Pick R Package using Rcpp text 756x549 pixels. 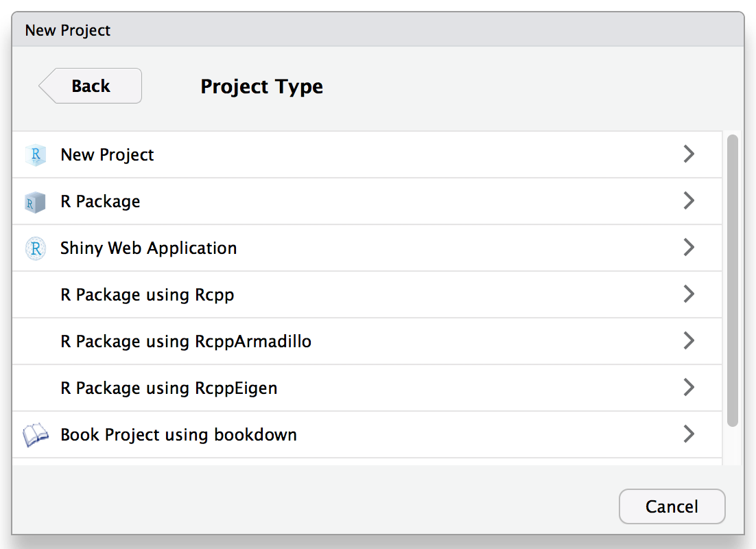point(147,295)
